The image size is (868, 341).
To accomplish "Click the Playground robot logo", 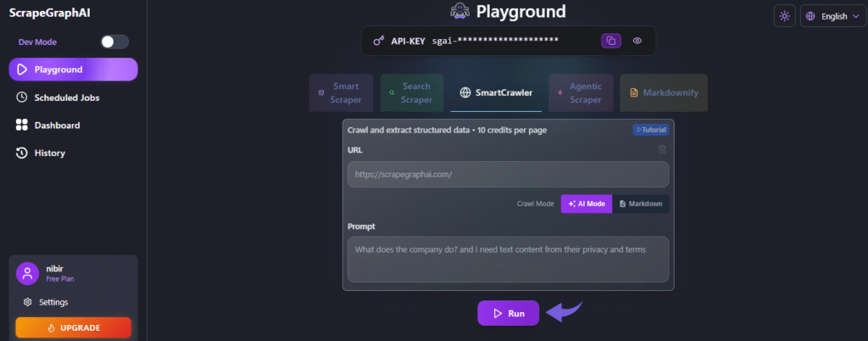I will 459,12.
